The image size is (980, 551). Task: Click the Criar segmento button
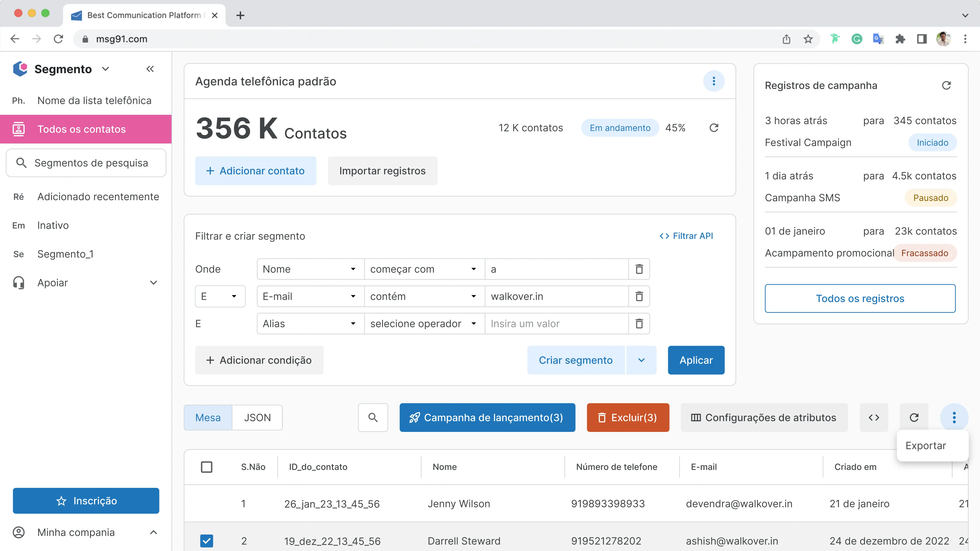[x=576, y=360]
